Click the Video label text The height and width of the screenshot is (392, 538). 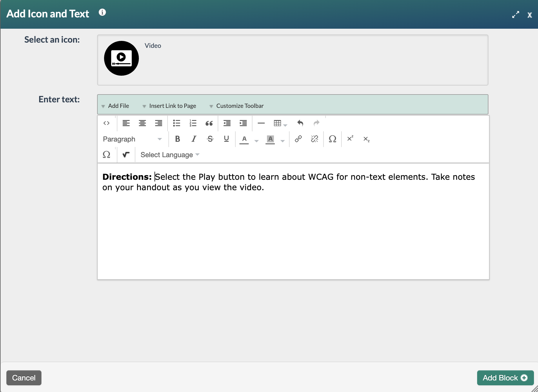153,46
